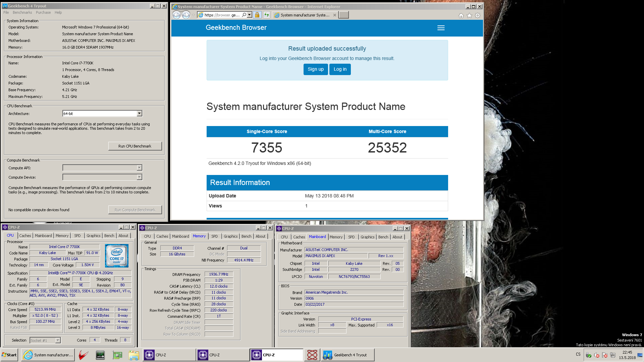Open the green circuit board taskbar icon
The height and width of the screenshot is (362, 644).
(117, 355)
